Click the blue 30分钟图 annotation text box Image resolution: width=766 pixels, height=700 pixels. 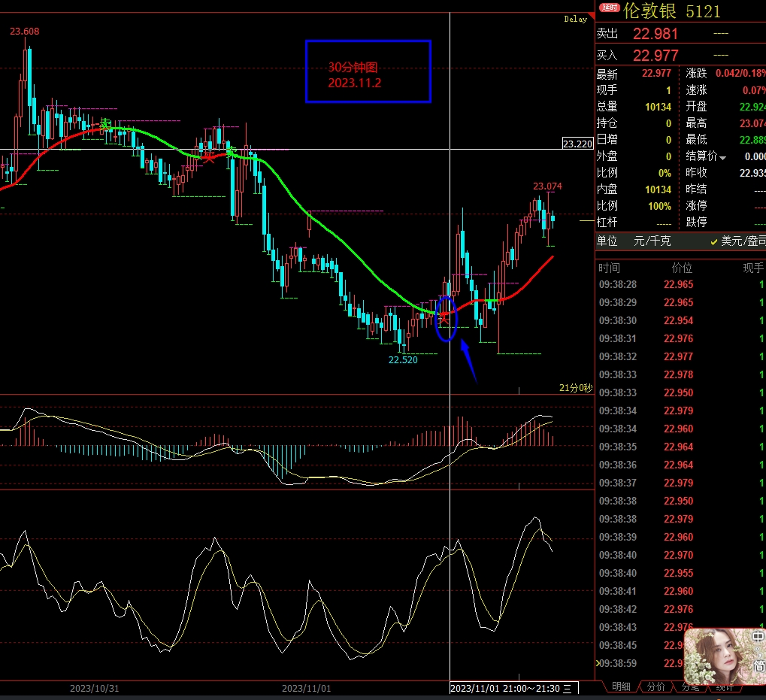pyautogui.click(x=368, y=71)
